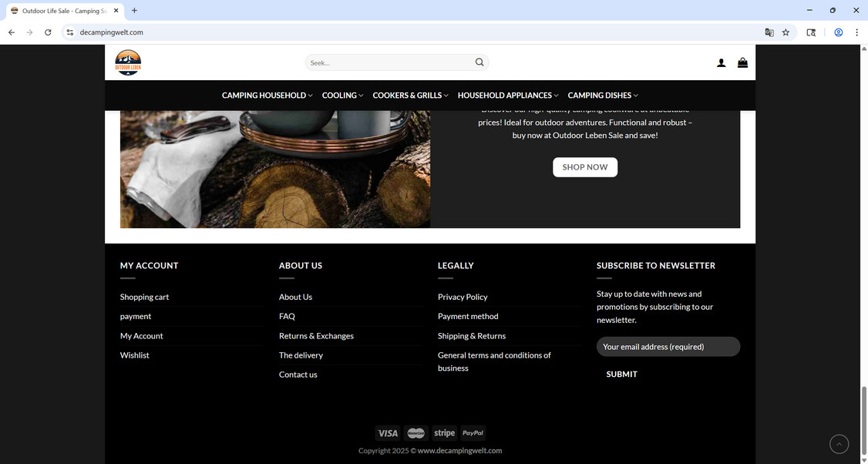Click the Outdoor Leben logo
The image size is (868, 464).
[x=127, y=62]
